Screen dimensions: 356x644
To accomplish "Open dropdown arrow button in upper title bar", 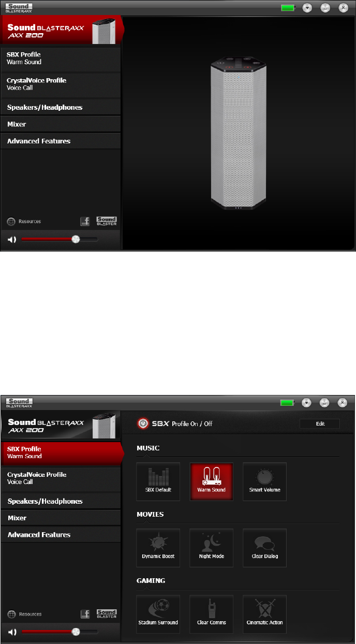I will (x=307, y=8).
